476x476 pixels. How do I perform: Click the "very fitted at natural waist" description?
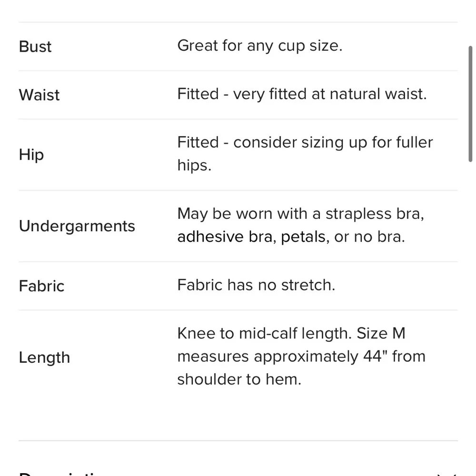point(329,94)
